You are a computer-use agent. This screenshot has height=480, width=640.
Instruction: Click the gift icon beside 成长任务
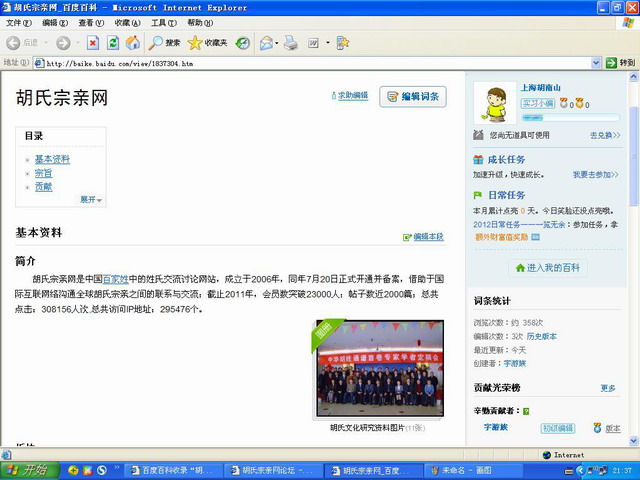pyautogui.click(x=478, y=160)
